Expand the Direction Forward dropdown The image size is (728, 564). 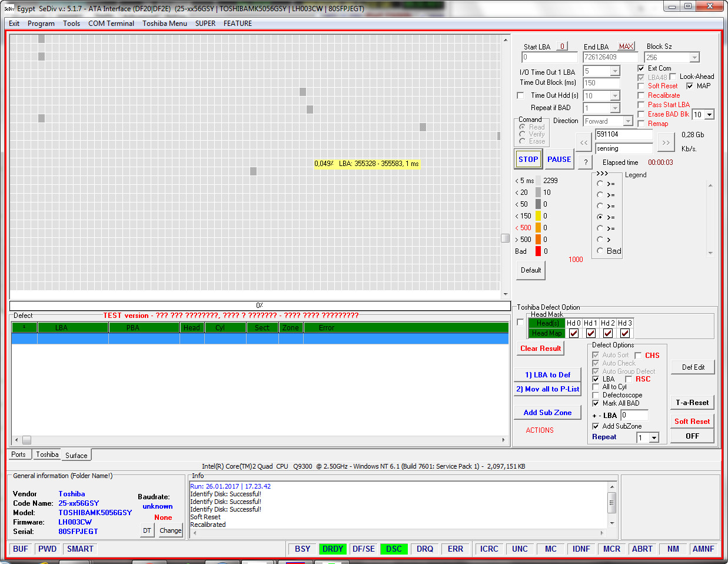(x=628, y=121)
